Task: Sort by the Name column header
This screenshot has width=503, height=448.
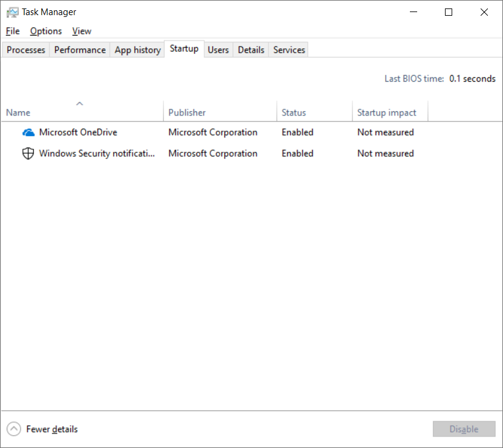Action: pos(82,111)
